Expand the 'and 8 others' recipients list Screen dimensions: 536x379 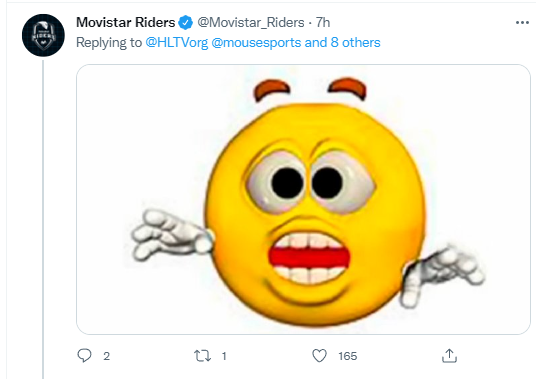tap(343, 43)
